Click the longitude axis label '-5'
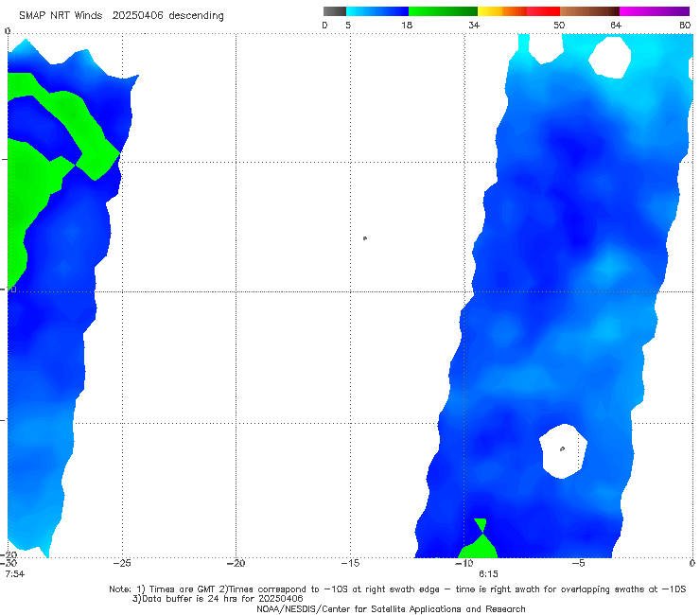700x615 pixels. click(x=578, y=563)
